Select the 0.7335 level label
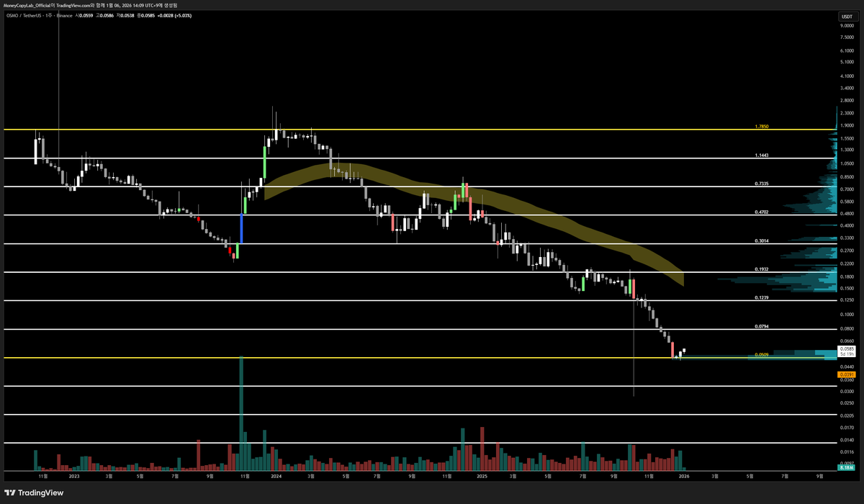 [x=762, y=184]
